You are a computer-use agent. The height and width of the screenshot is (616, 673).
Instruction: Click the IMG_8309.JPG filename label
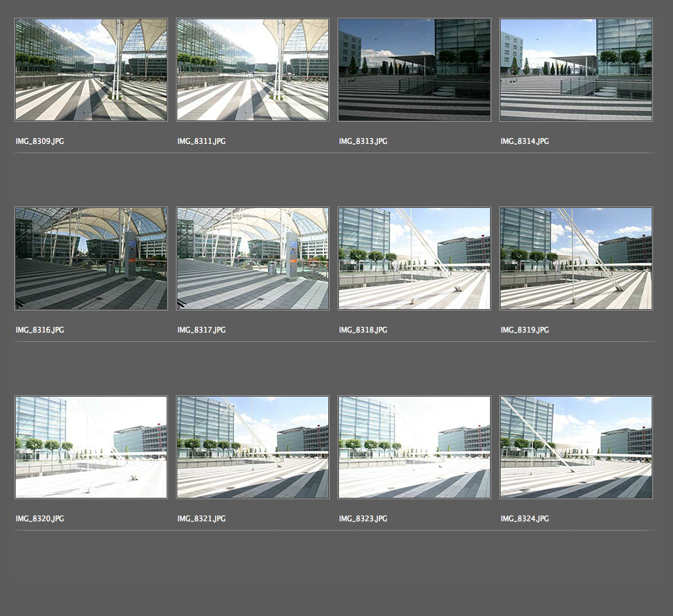pyautogui.click(x=40, y=142)
